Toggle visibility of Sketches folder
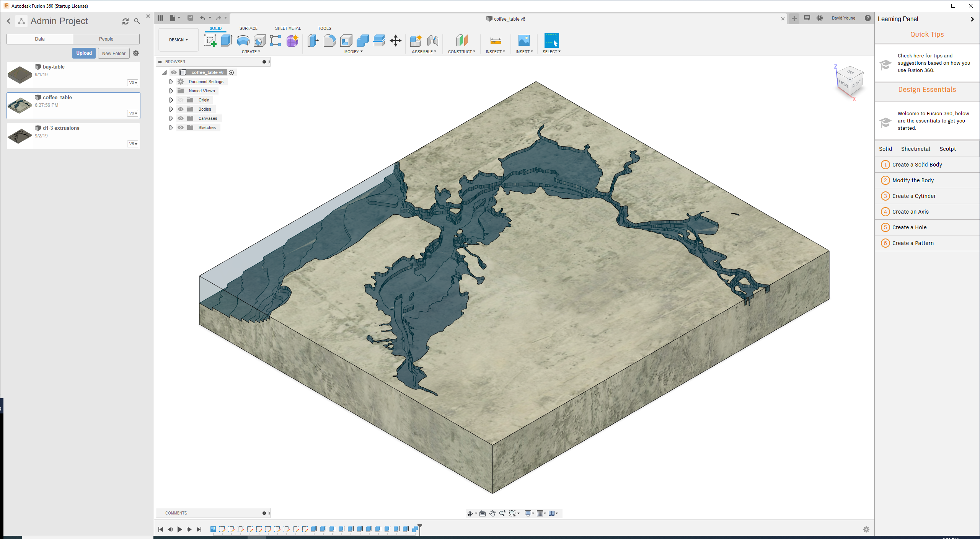 [181, 127]
